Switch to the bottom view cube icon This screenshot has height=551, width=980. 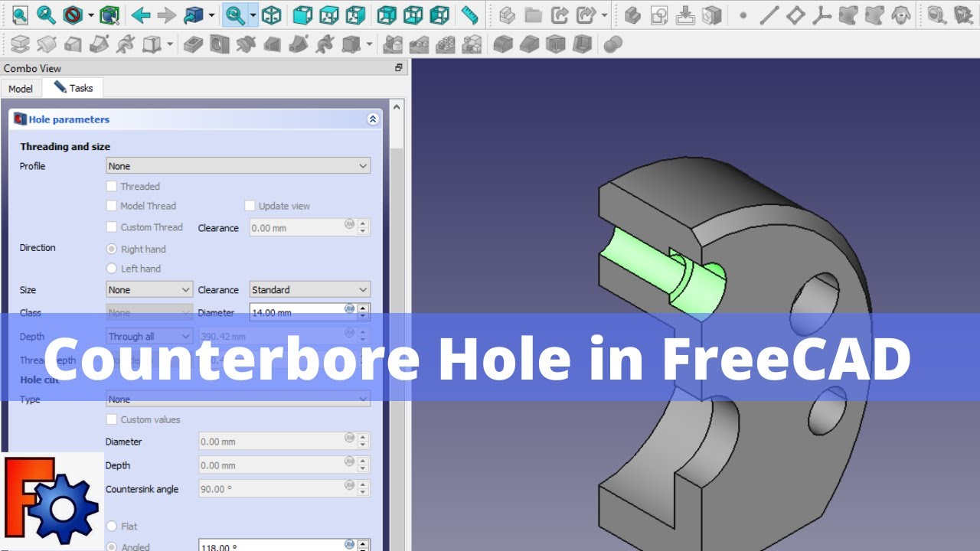tap(413, 15)
